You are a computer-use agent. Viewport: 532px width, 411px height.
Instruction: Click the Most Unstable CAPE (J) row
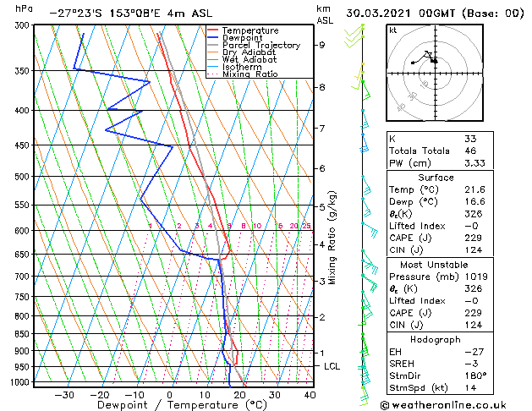point(440,313)
